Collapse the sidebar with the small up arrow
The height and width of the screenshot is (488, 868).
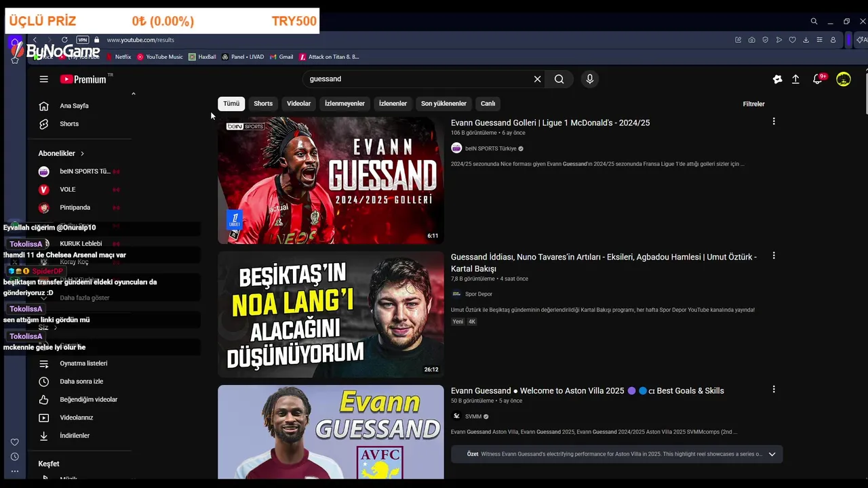click(133, 94)
